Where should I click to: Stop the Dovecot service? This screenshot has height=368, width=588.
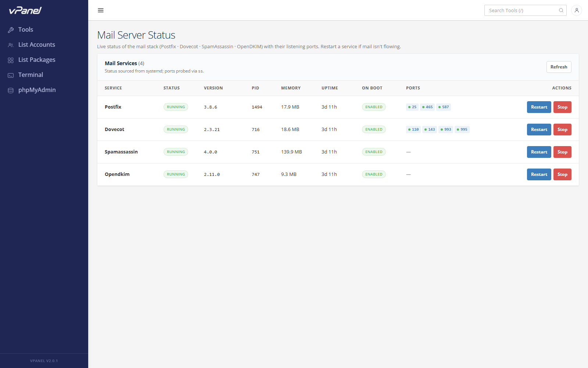click(562, 130)
